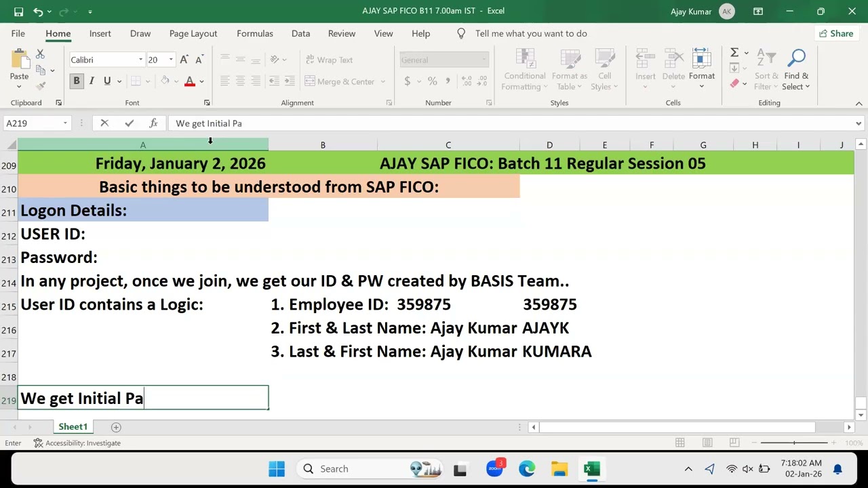The image size is (868, 488).
Task: Click the red font color A button
Action: pos(190,81)
